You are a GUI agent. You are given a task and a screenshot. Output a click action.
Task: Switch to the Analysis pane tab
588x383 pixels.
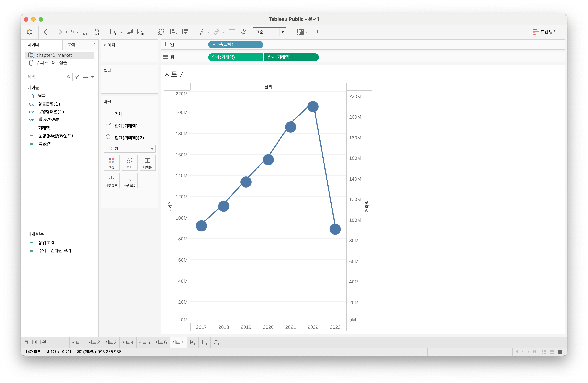(x=71, y=45)
